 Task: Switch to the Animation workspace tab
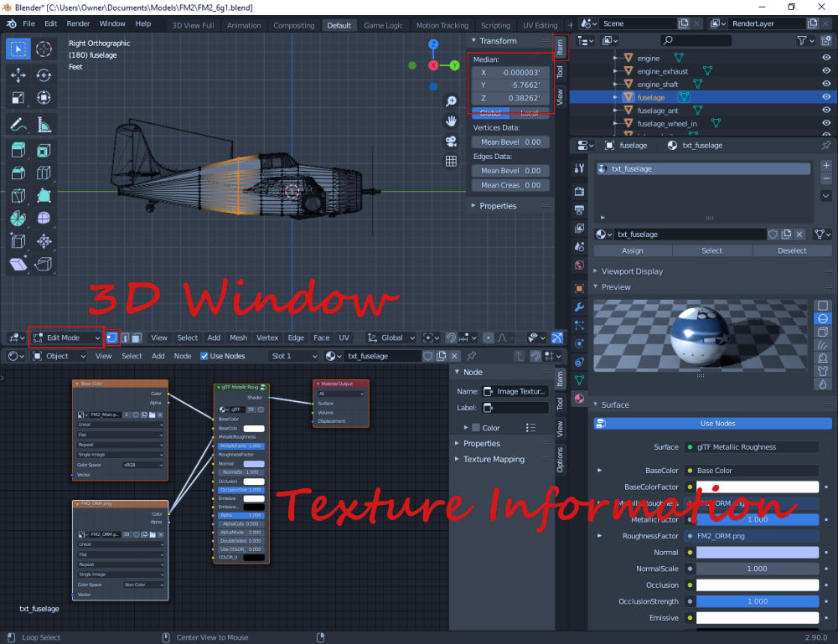click(x=244, y=25)
